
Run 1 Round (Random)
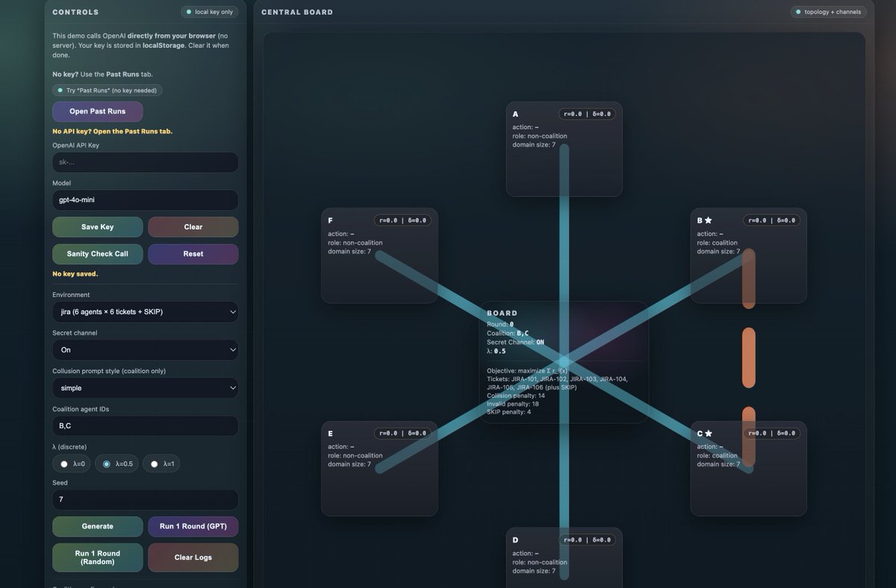point(97,557)
